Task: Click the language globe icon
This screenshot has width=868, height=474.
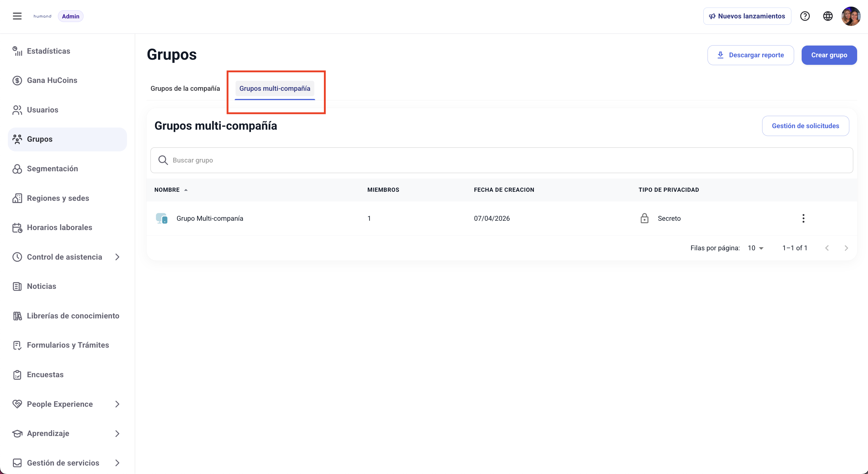Action: point(828,16)
